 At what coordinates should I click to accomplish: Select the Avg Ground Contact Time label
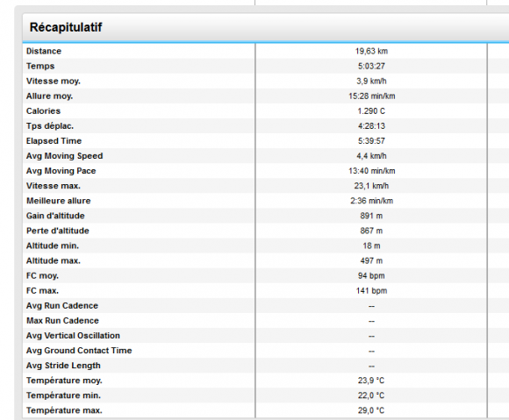click(79, 351)
